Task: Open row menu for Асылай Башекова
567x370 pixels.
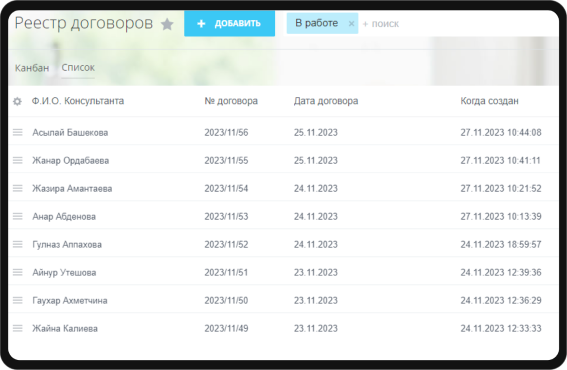Action: point(18,132)
